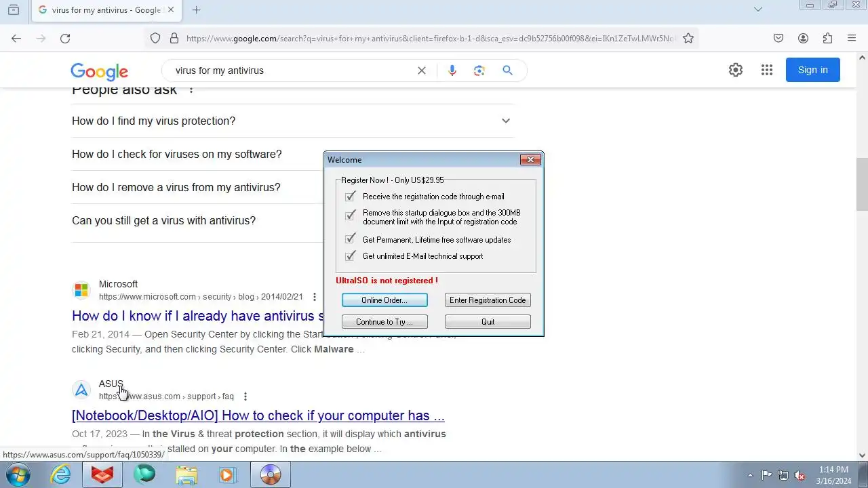Expand 'How do I find my virus protection?'

pos(293,121)
